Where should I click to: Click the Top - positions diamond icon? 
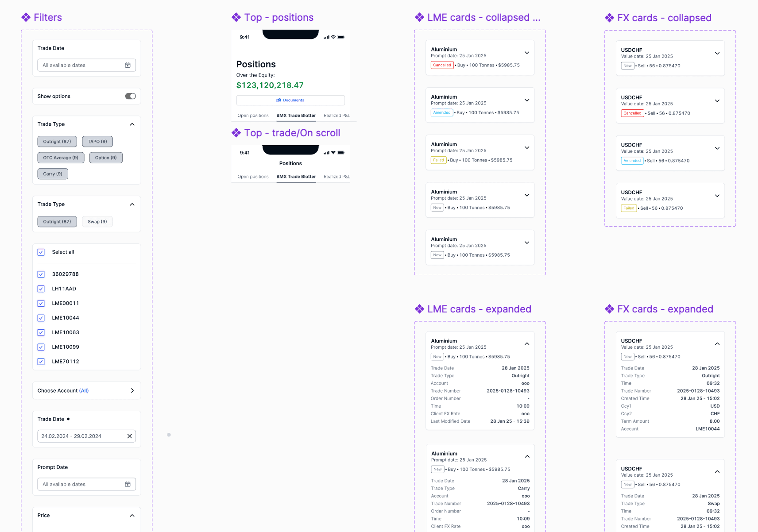(236, 17)
